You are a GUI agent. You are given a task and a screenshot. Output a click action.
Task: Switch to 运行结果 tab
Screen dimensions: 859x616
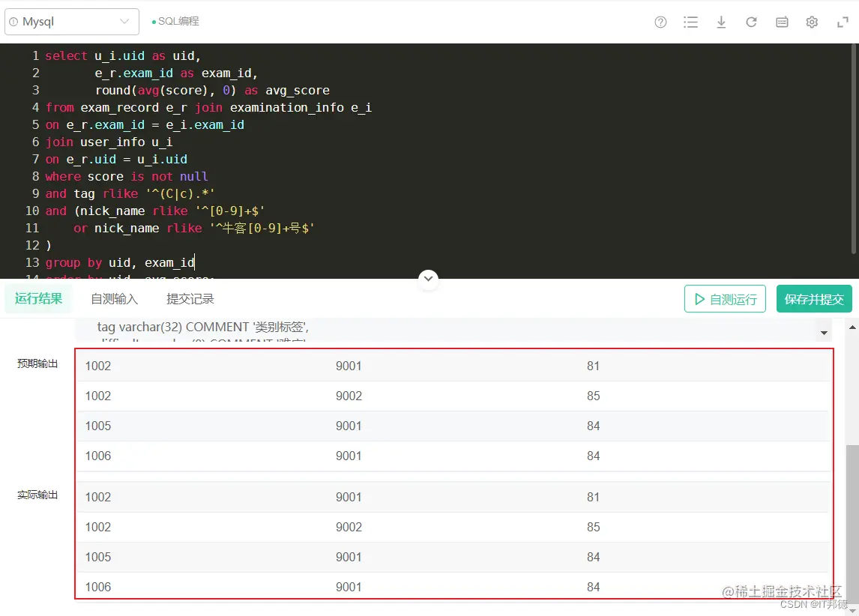[38, 298]
